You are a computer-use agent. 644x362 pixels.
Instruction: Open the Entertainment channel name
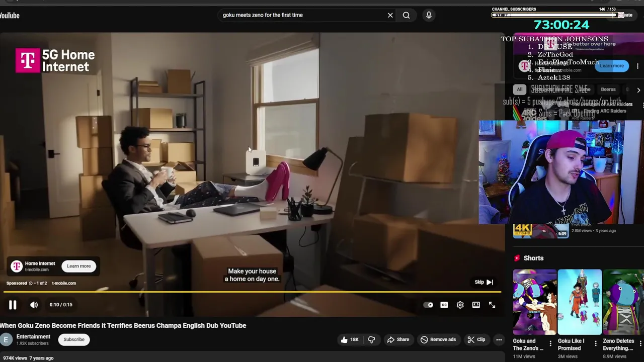coord(33,337)
